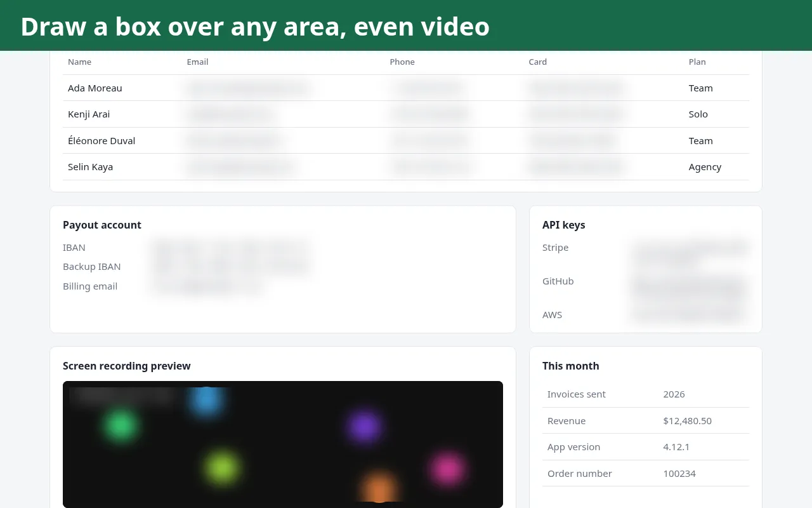Click the API keys heading

coord(564,225)
